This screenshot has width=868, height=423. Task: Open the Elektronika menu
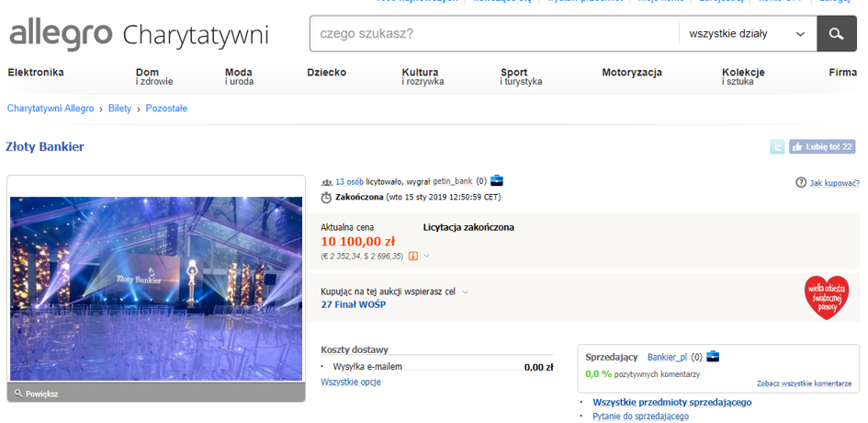click(36, 73)
